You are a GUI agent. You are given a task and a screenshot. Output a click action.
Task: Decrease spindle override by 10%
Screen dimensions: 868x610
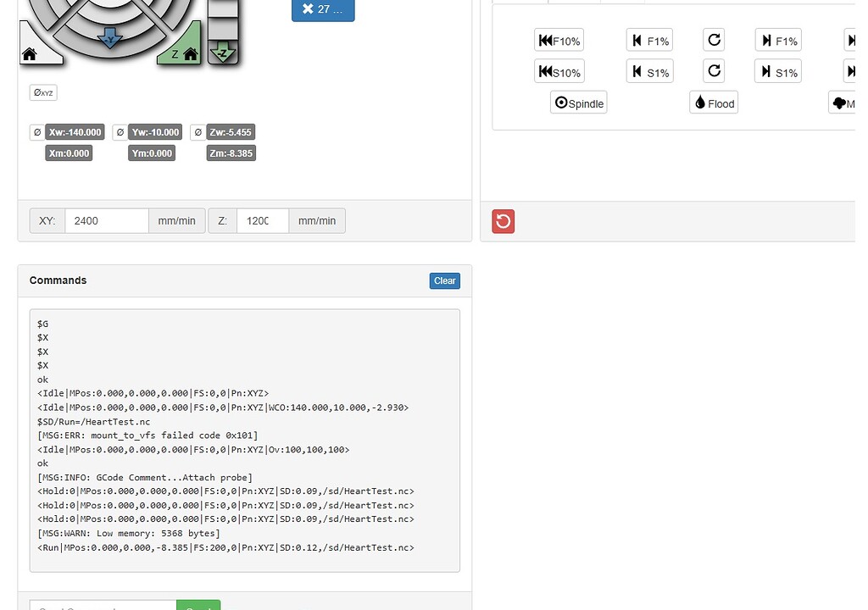coord(559,72)
